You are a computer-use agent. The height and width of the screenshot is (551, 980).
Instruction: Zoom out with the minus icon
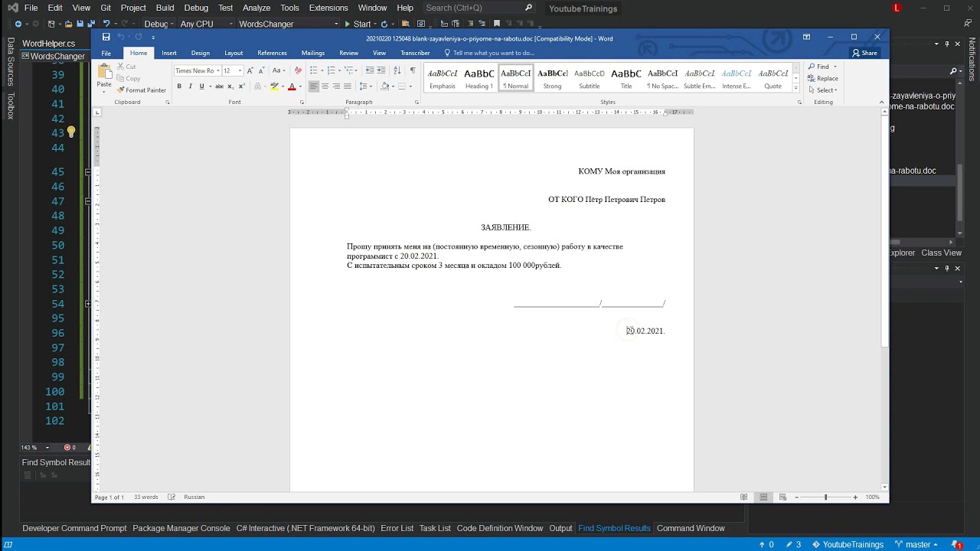[x=796, y=497]
